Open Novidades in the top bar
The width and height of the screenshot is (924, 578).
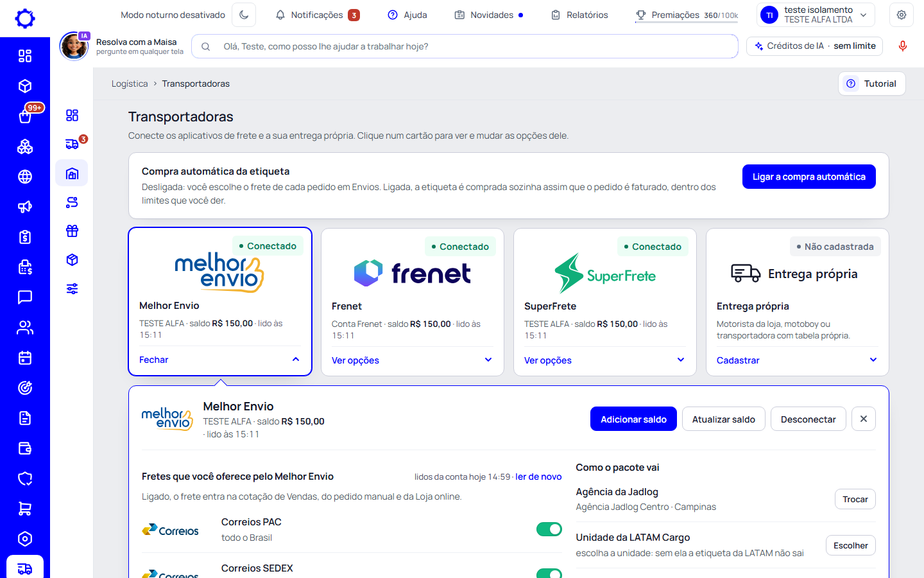point(489,15)
